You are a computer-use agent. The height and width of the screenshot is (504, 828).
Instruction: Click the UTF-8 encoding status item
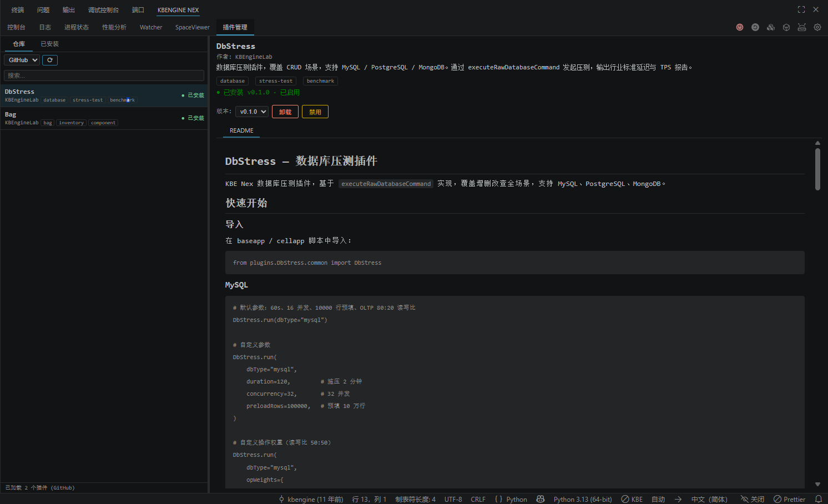pos(453,499)
